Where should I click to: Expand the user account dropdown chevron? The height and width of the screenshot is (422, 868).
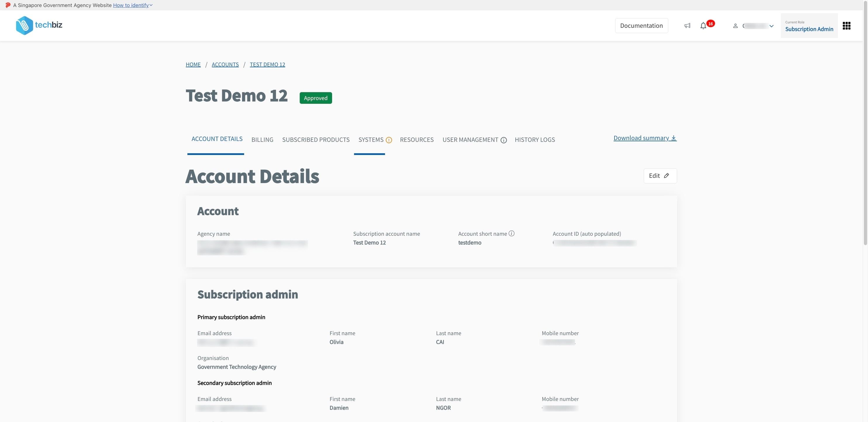771,26
